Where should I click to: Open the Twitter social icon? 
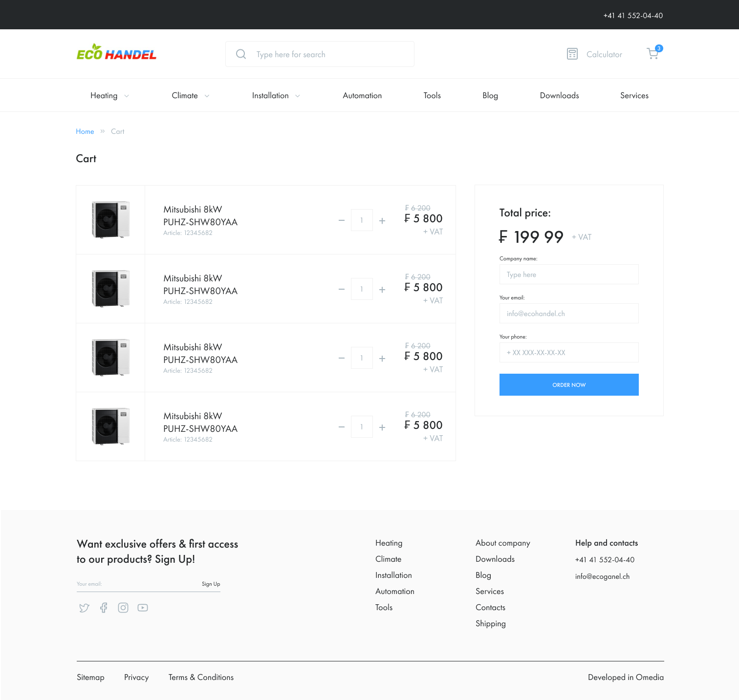[85, 608]
